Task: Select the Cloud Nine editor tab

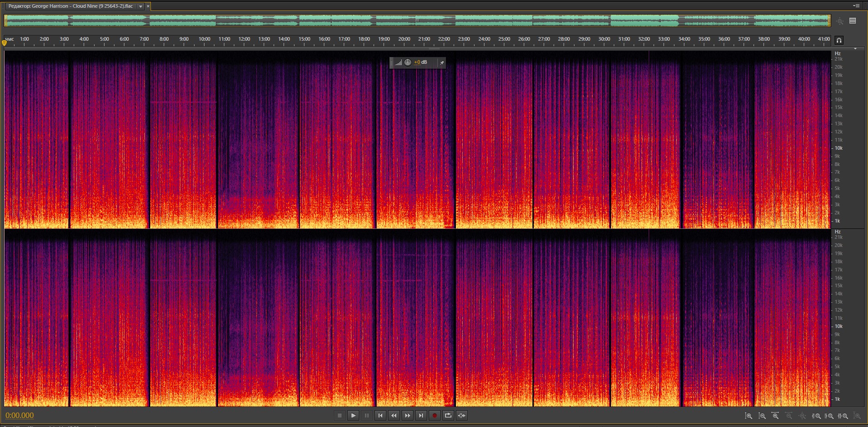Action: (x=71, y=6)
